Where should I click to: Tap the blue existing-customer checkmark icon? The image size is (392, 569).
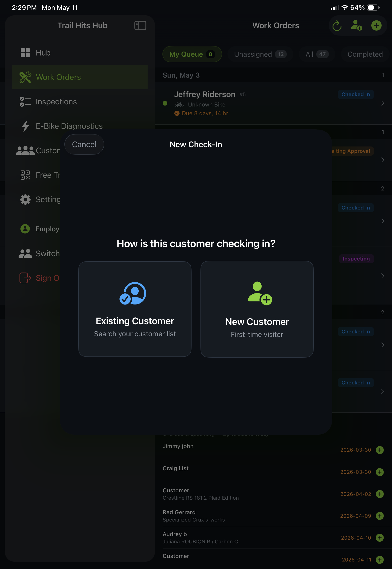[133, 293]
